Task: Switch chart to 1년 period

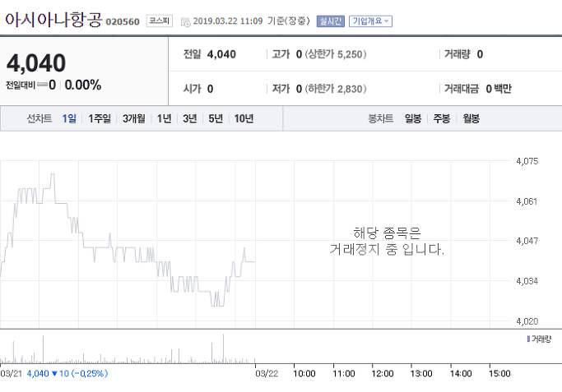Action: (x=164, y=118)
